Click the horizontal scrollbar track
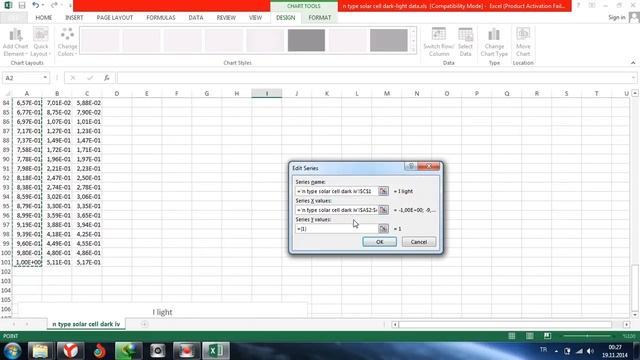640x360 pixels. 505,324
